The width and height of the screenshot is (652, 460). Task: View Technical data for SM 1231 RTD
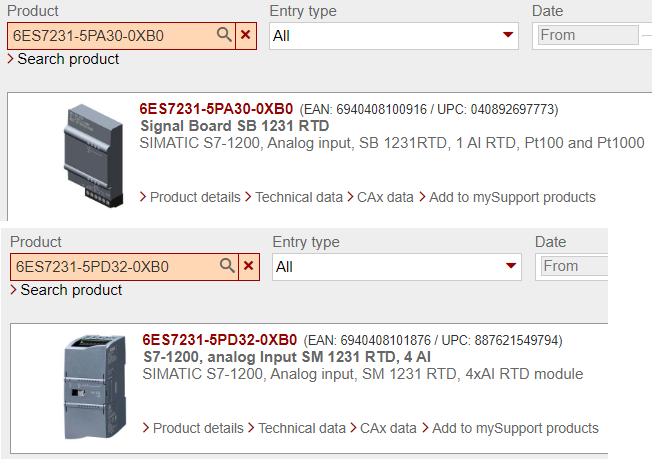tap(302, 428)
